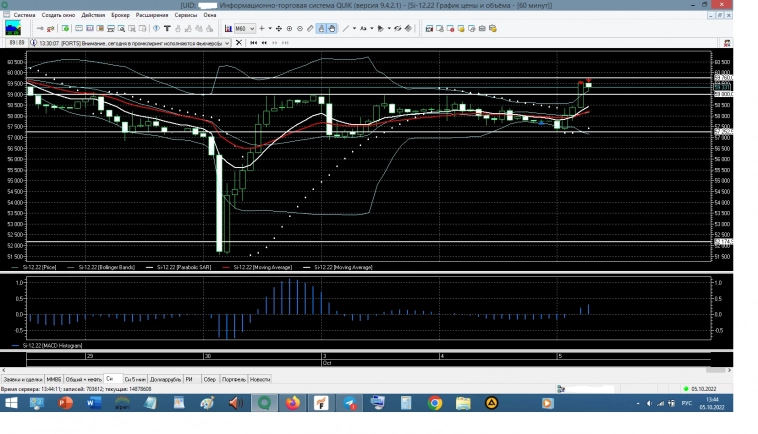Screen dimensions: 758x434
Task: Switch to the Новости tab
Action: (x=260, y=379)
